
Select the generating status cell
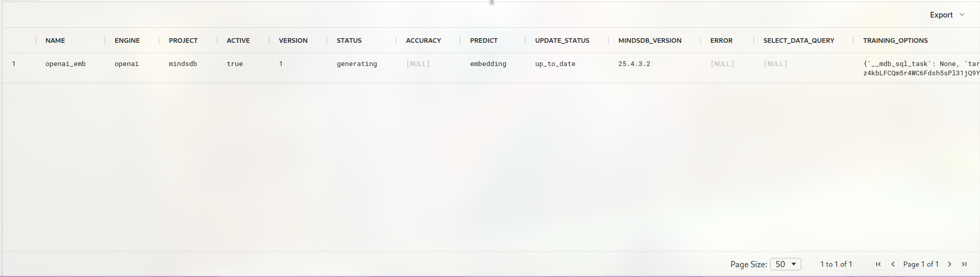click(357, 64)
